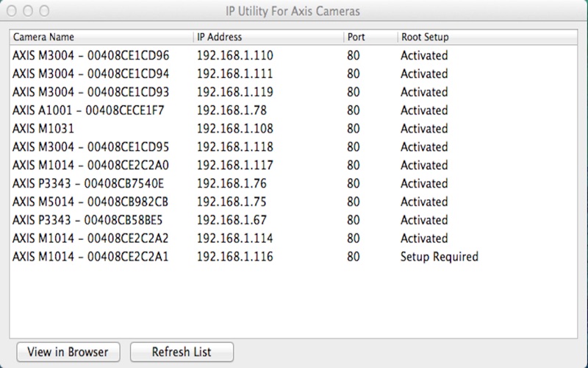Click the Setup Required status cell

[440, 257]
